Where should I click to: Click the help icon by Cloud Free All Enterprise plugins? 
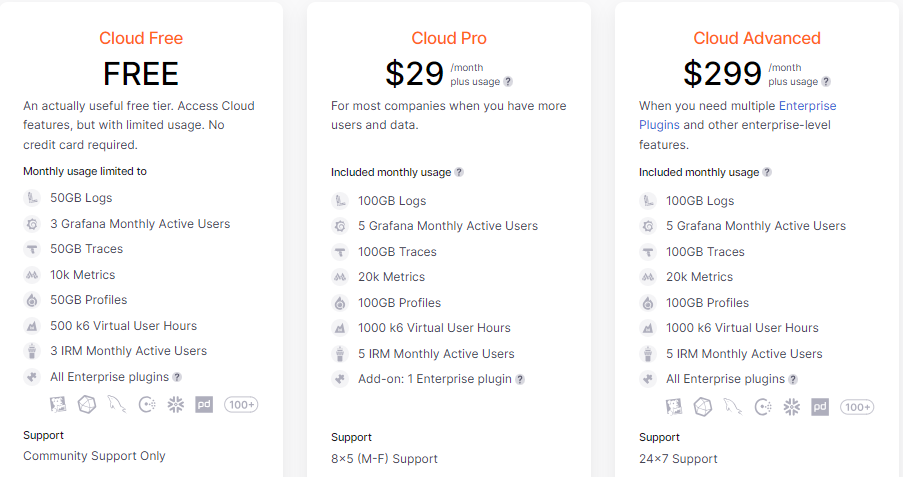pos(177,377)
